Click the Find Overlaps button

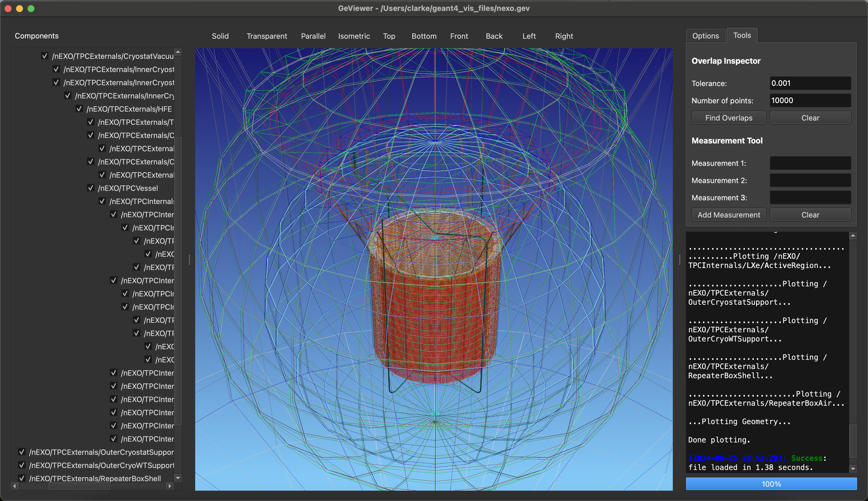728,117
